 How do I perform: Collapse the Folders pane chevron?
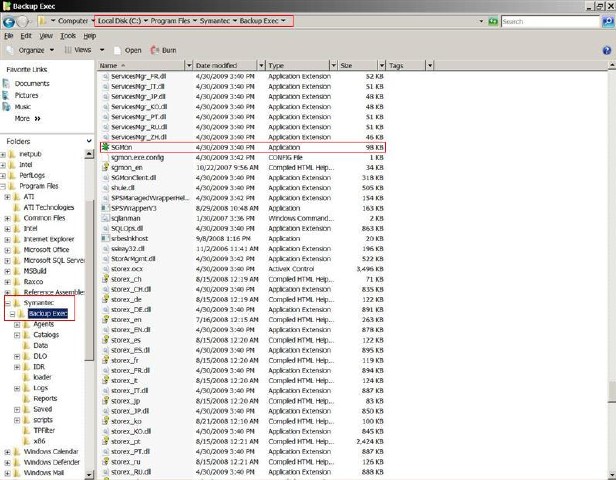[x=89, y=141]
